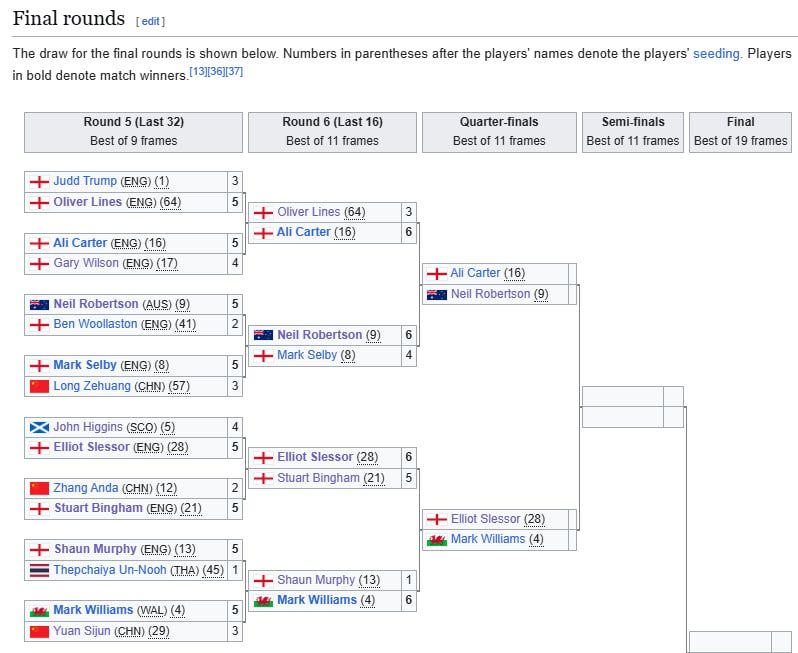This screenshot has height=653, width=798.
Task: Click the China flag beside Zhang Anda
Action: coord(39,488)
